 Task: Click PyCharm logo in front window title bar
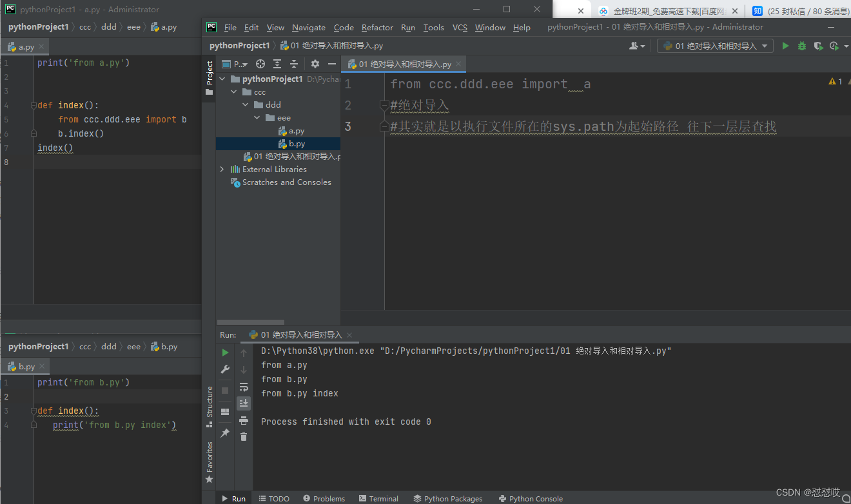pos(211,27)
